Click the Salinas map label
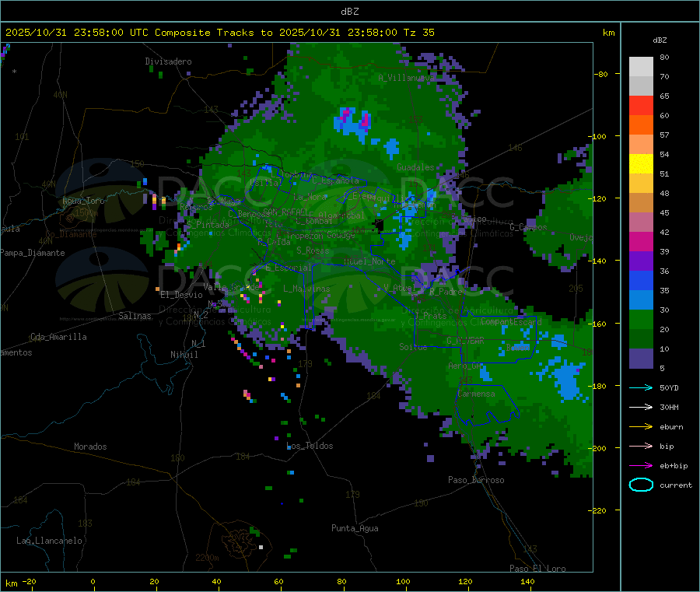 135,316
